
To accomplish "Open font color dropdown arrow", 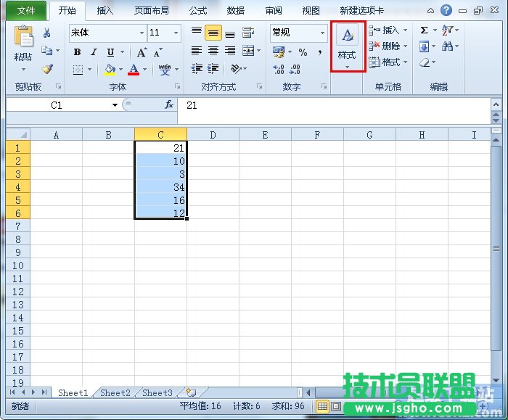I will pyautogui.click(x=145, y=70).
